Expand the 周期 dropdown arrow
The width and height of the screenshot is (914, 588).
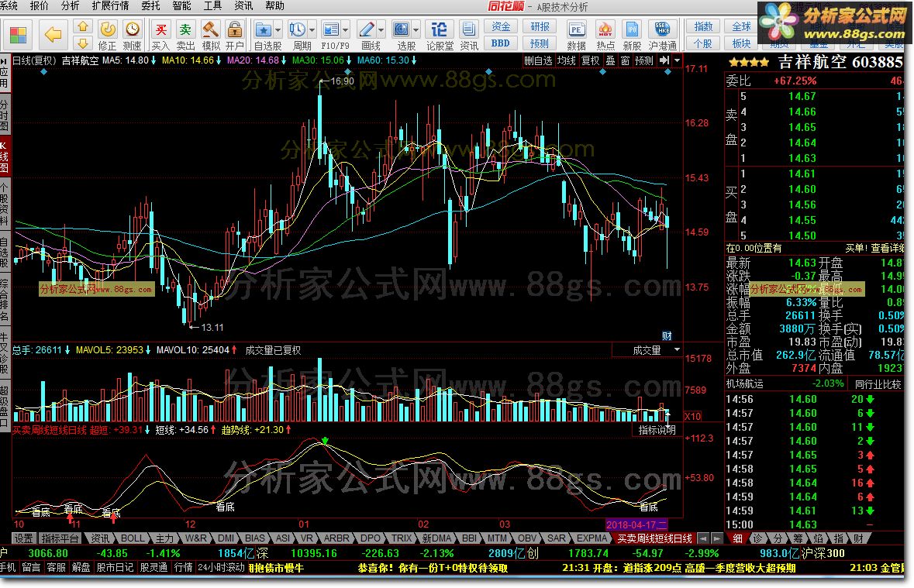(312, 29)
